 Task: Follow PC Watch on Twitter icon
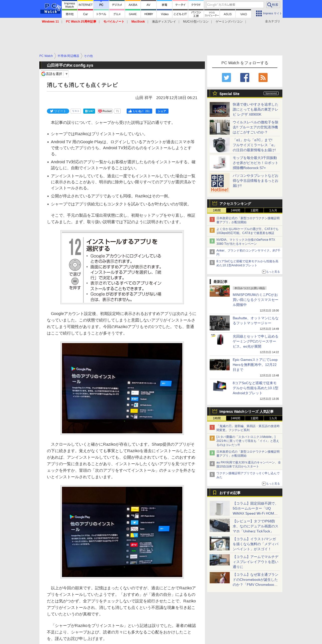226,77
